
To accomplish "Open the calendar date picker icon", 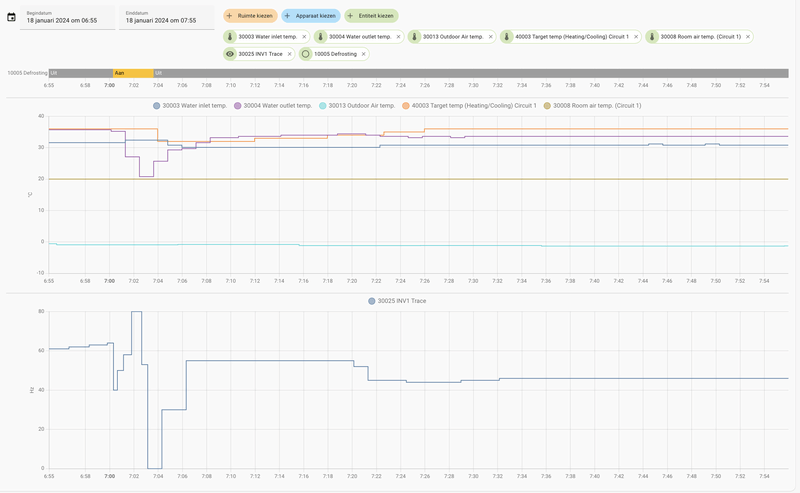I will pyautogui.click(x=11, y=17).
